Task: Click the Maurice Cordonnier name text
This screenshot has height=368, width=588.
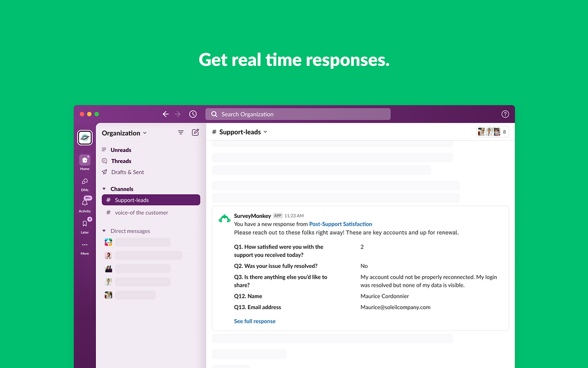Action: (385, 296)
